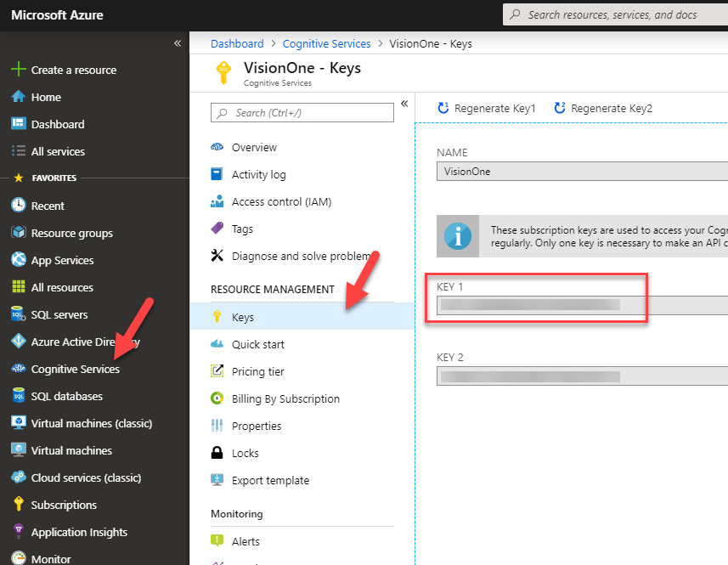This screenshot has height=565, width=728.
Task: Click the Resource groups cube icon
Action: coord(18,233)
